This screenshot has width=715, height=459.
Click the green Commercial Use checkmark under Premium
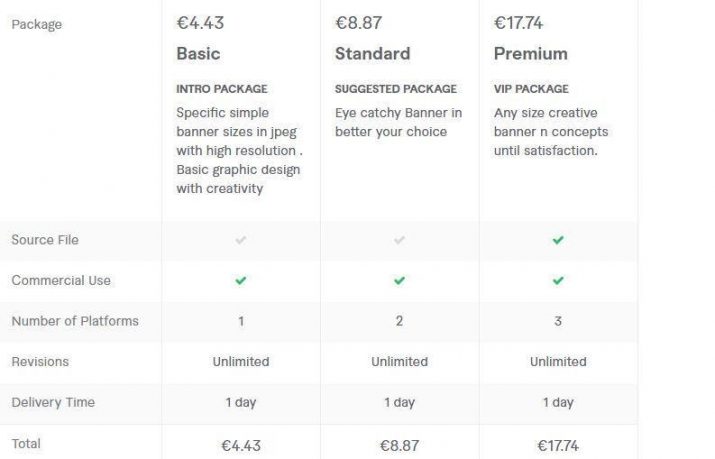[558, 280]
